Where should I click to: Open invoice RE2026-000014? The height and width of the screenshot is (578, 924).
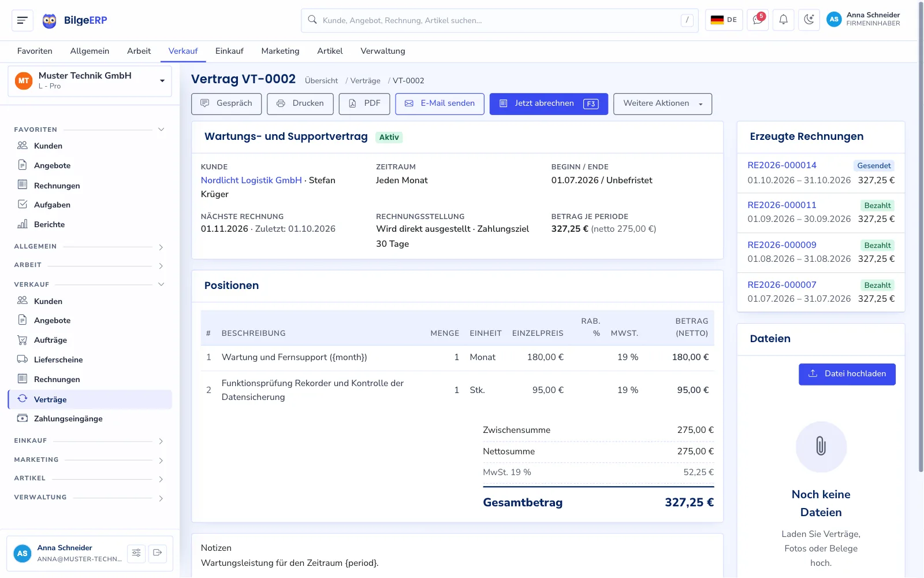782,165
